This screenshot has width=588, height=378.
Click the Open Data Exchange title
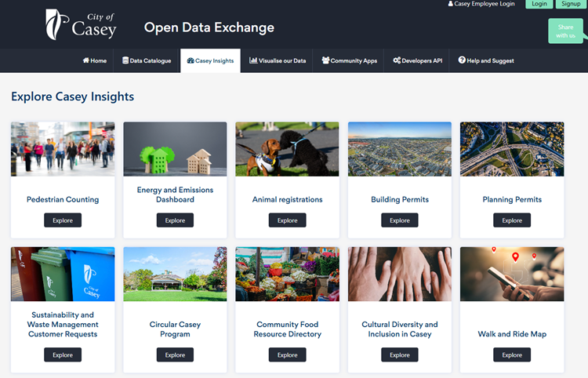[x=209, y=27]
